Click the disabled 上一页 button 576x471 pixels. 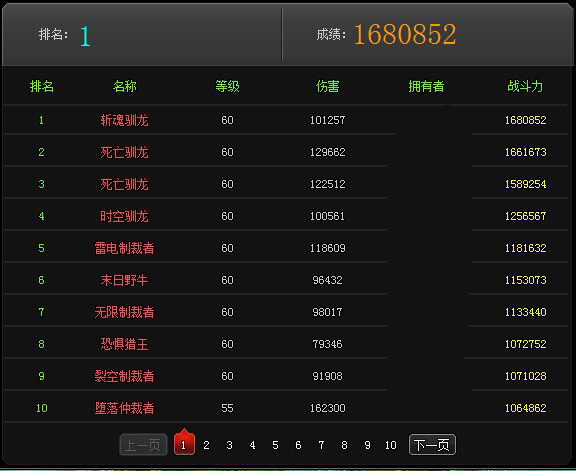(x=143, y=445)
